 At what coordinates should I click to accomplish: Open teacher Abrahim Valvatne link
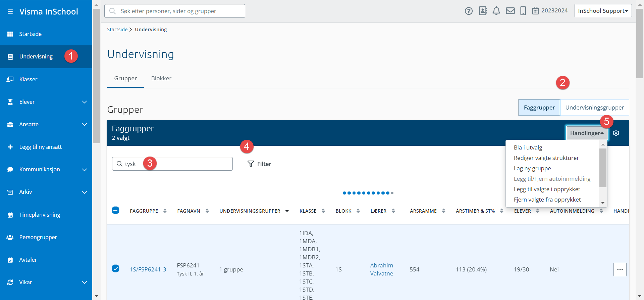point(382,269)
